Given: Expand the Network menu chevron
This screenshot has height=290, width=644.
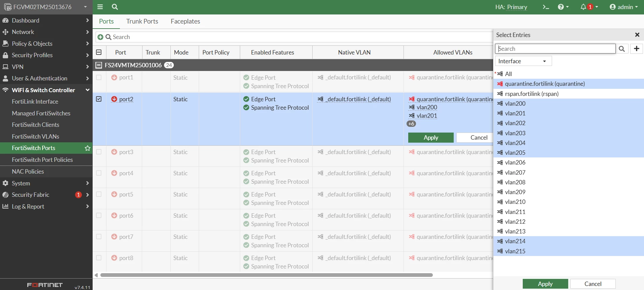Looking at the screenshot, I should coord(88,32).
